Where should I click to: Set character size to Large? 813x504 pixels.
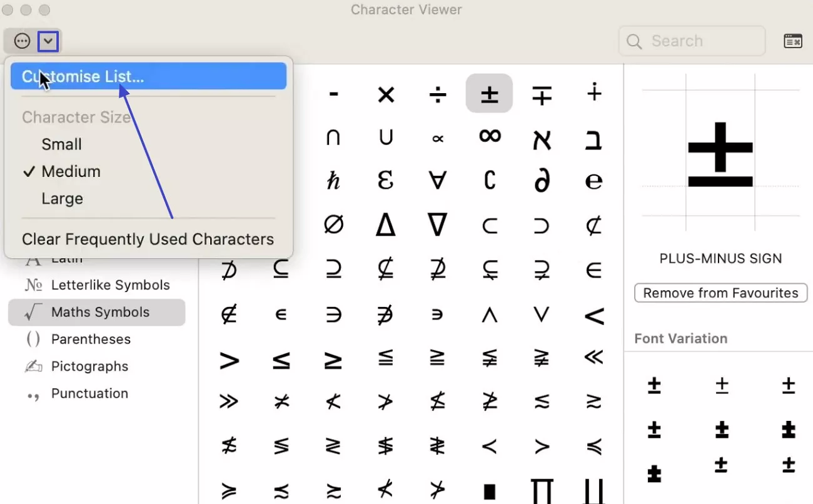click(x=62, y=198)
